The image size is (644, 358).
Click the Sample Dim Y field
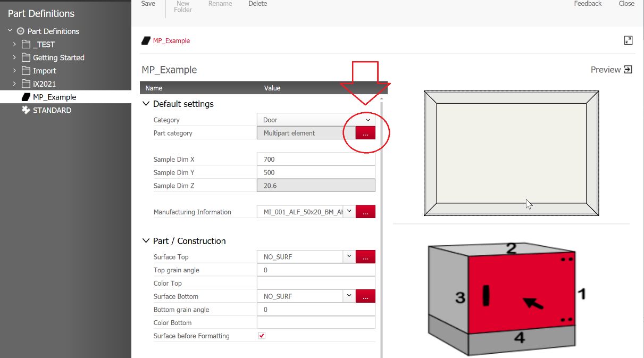[x=316, y=172]
